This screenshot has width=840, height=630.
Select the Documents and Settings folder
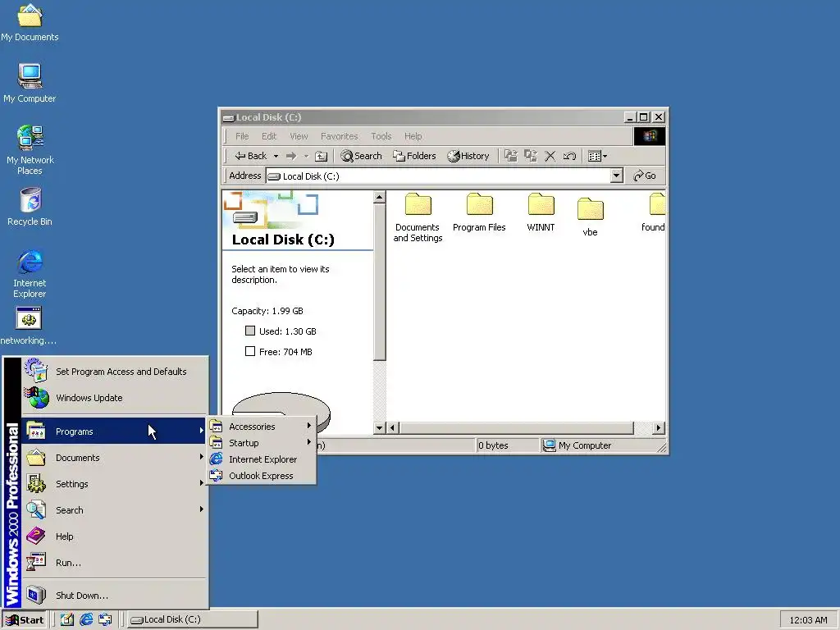click(x=418, y=217)
